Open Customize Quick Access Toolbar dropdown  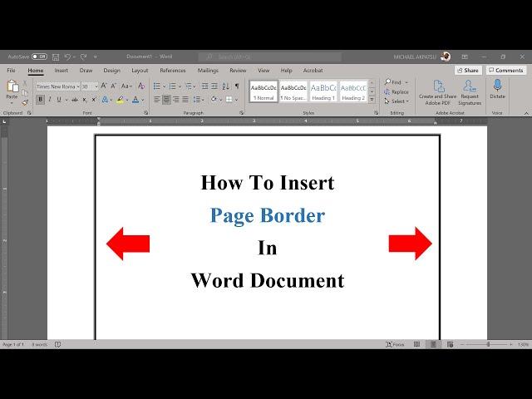(x=96, y=57)
